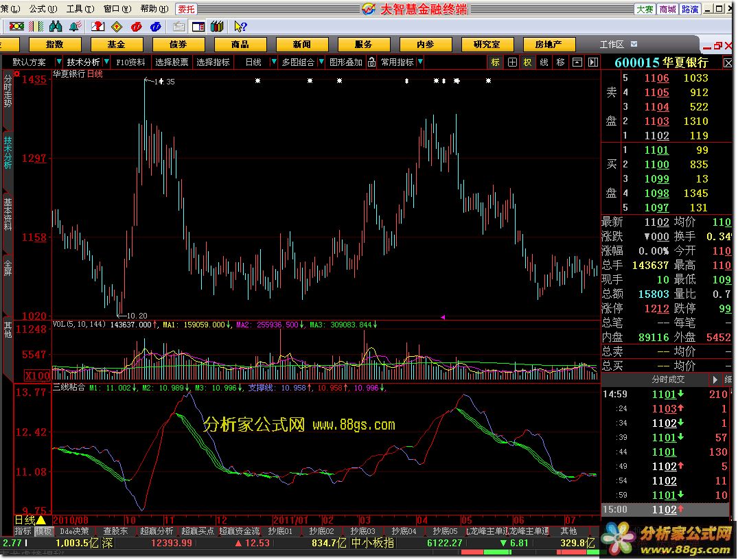Click the 细 detail button by 分时成交
This screenshot has height=560, width=738.
click(728, 380)
